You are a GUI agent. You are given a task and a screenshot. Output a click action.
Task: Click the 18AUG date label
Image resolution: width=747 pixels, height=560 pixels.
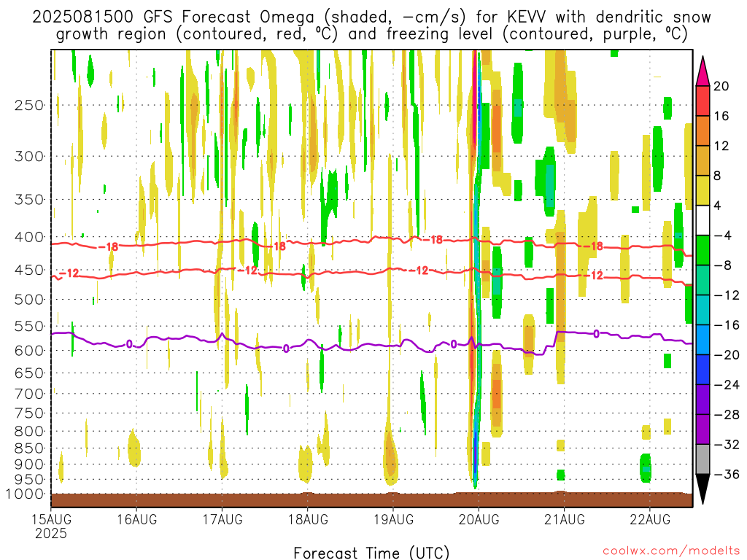point(308,519)
